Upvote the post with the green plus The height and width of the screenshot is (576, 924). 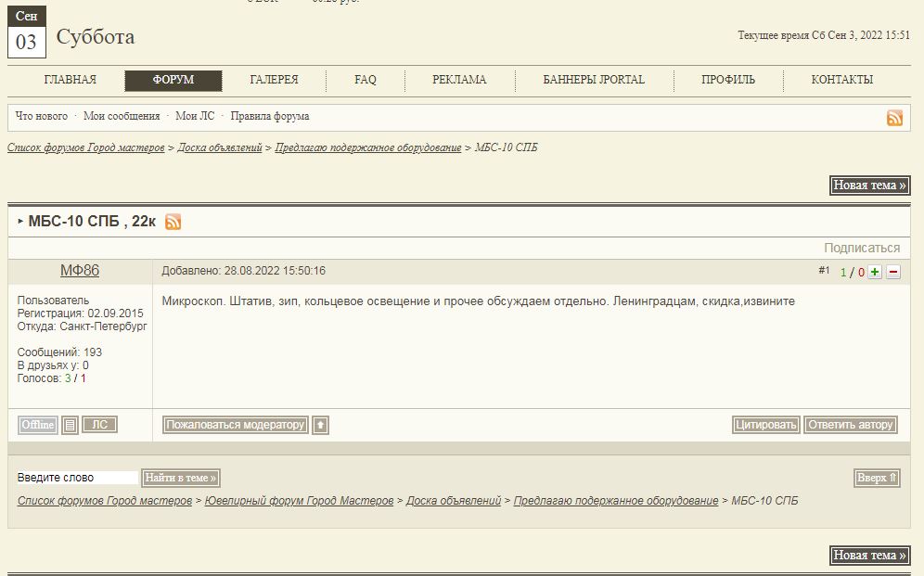pos(874,272)
